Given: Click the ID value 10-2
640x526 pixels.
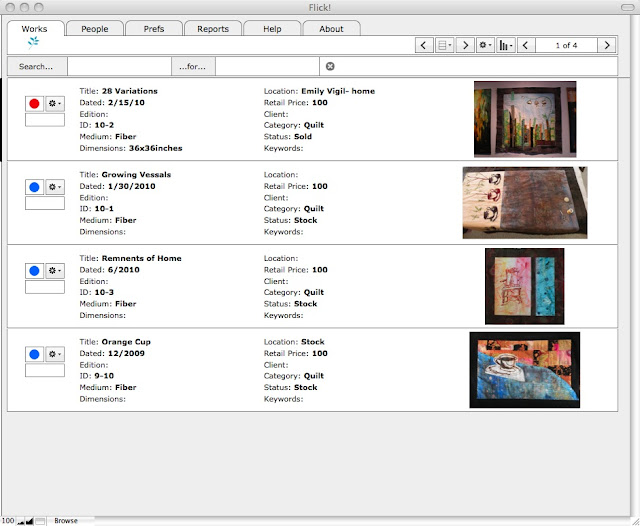Looking at the screenshot, I should 104,125.
